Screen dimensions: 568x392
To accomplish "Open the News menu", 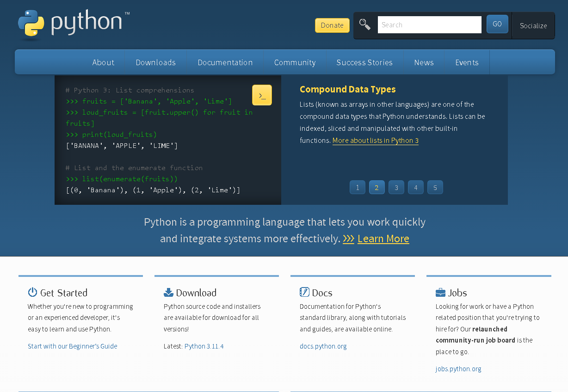I will pos(424,62).
